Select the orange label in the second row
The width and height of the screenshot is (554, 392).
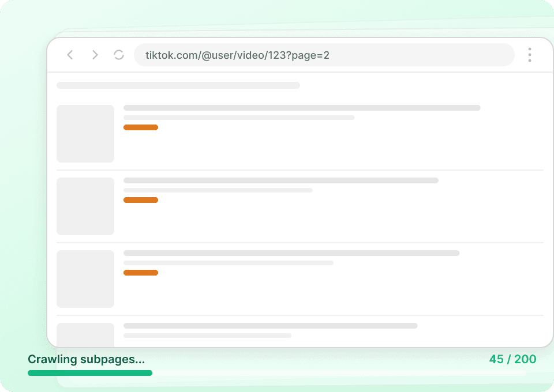(x=141, y=199)
